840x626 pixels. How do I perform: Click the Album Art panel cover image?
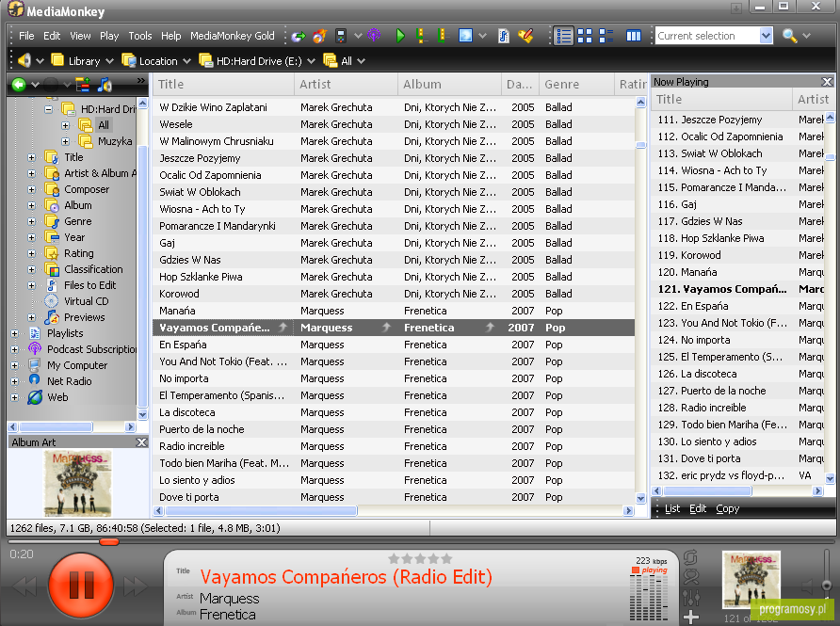tap(79, 484)
